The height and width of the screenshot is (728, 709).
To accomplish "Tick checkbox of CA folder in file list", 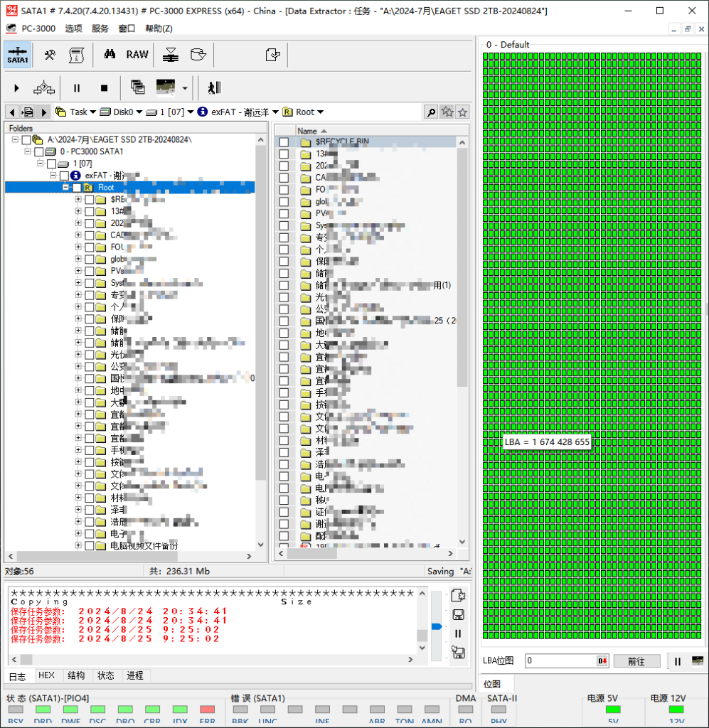I will [x=284, y=177].
